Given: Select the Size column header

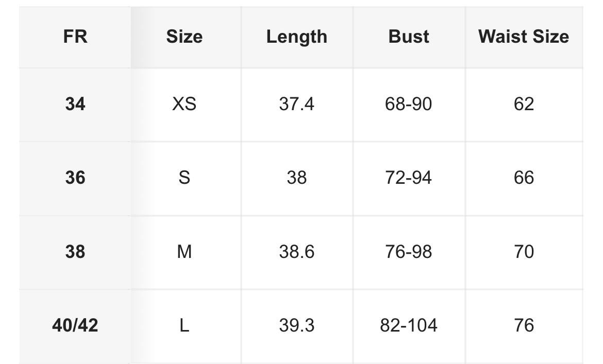Looking at the screenshot, I should 184,37.
